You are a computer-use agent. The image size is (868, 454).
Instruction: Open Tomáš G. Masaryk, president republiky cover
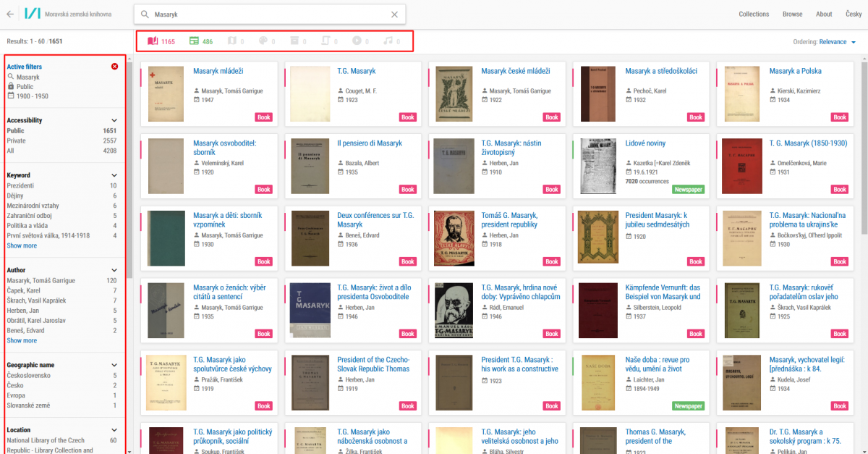coord(454,238)
